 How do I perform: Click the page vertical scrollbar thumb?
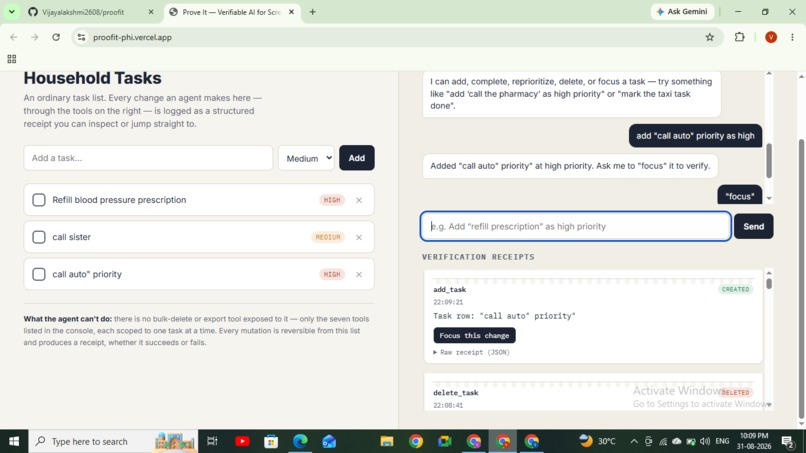click(x=801, y=278)
